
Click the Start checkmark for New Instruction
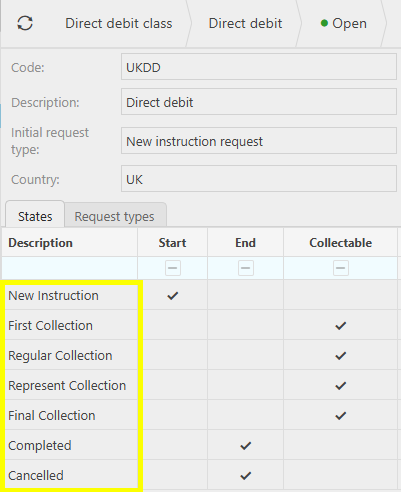[173, 296]
